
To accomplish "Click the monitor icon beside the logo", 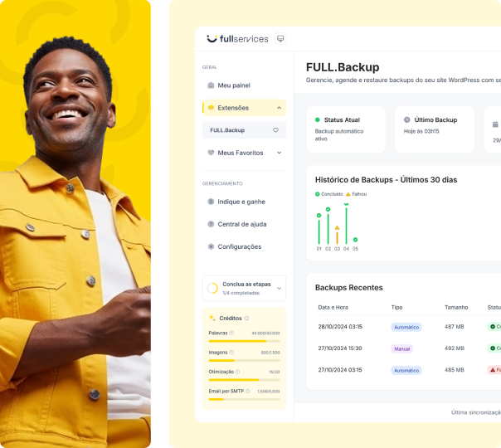I will click(x=280, y=38).
